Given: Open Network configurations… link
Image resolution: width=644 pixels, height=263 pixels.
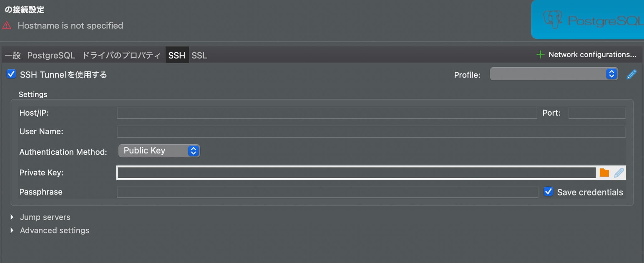Looking at the screenshot, I should coord(592,55).
